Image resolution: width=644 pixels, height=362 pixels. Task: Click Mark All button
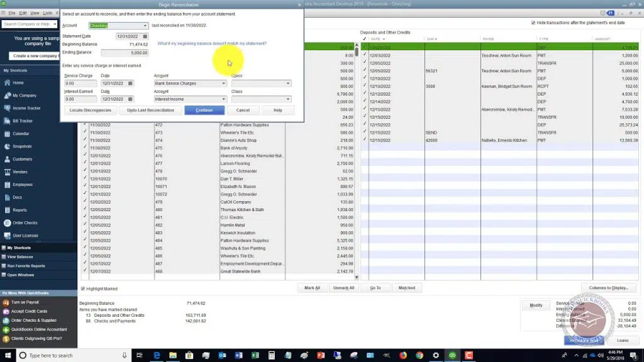click(x=312, y=288)
